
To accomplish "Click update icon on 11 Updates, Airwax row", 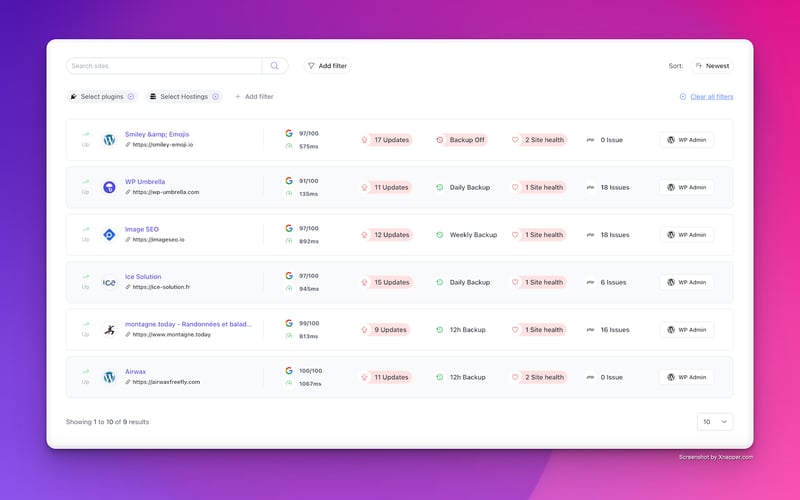I will point(364,377).
